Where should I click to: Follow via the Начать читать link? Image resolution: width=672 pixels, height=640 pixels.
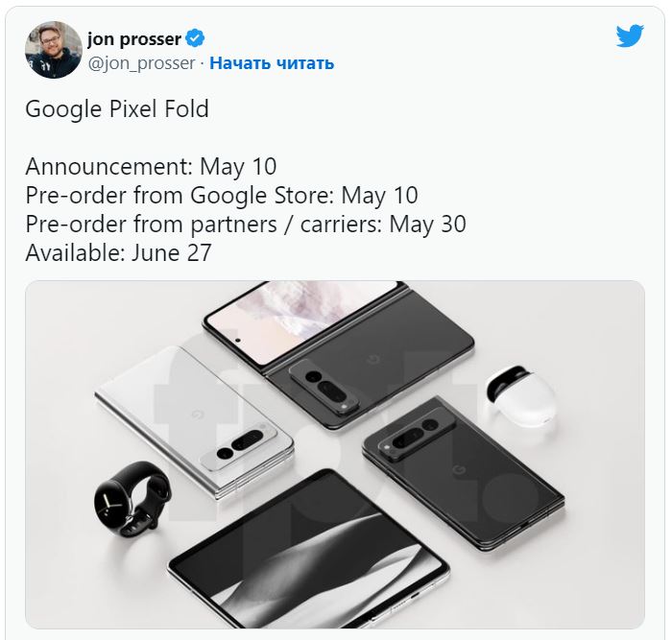click(x=272, y=63)
